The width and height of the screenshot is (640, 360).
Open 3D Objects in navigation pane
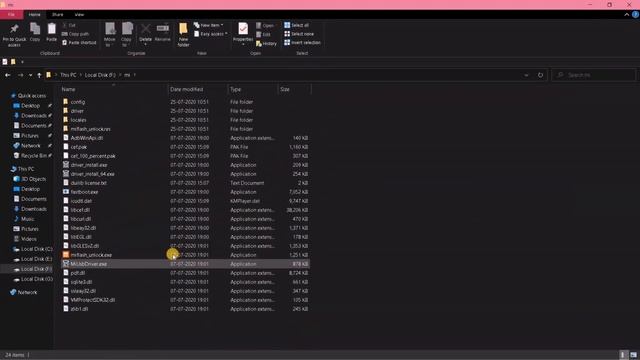[33, 179]
